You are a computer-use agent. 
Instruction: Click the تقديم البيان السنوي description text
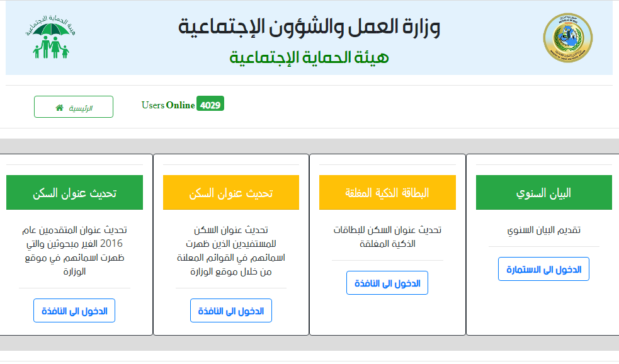544,230
